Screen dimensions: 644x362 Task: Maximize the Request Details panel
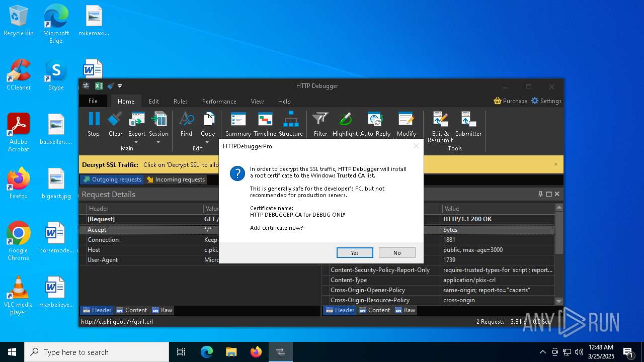pyautogui.click(x=548, y=194)
